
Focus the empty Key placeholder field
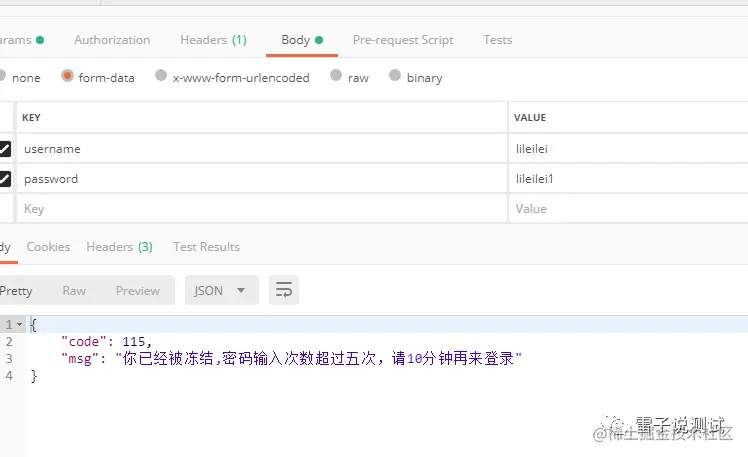[x=262, y=209]
